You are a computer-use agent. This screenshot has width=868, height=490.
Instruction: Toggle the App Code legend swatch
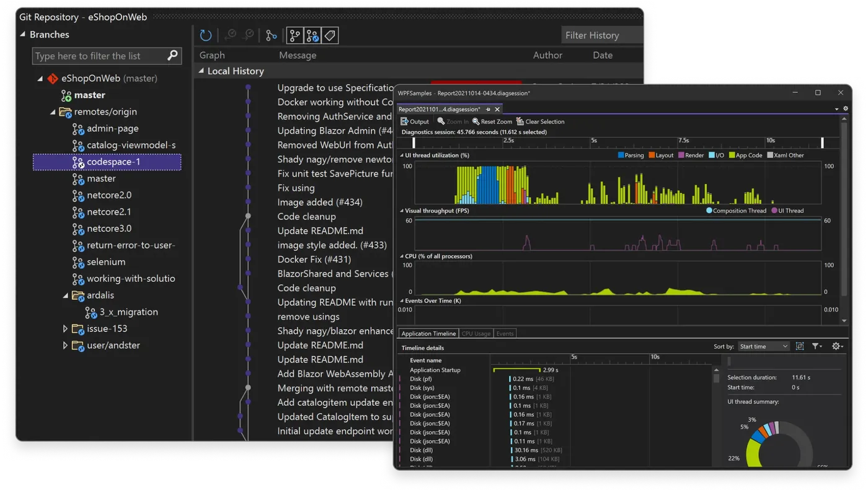click(732, 155)
